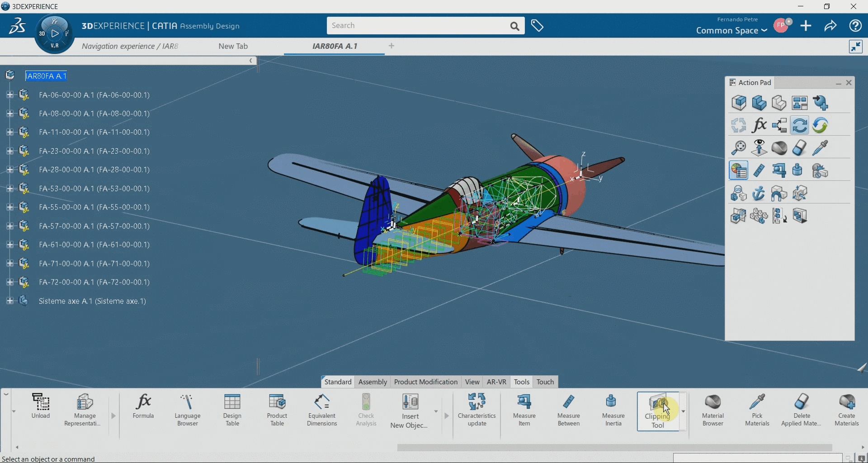Open the Material Browser
Screen dimensions: 868x463
tap(712, 410)
